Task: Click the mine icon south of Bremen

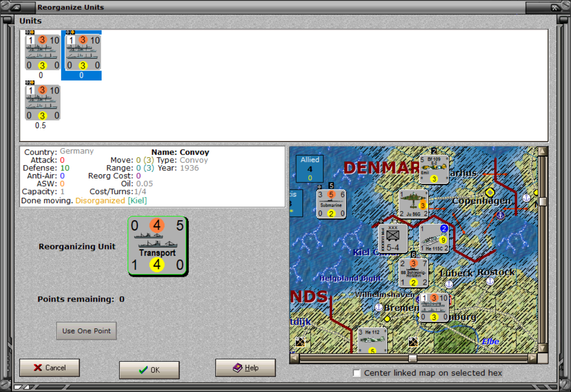Action: click(413, 342)
